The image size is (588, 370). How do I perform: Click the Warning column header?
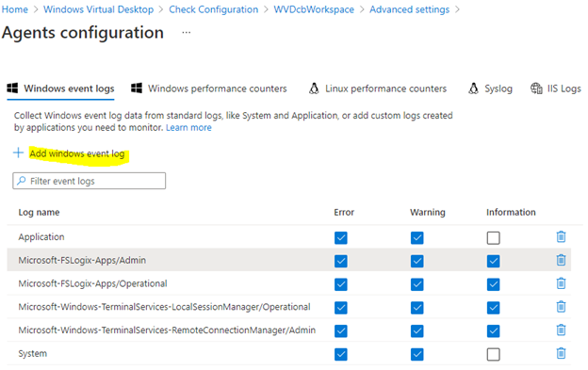[428, 213]
